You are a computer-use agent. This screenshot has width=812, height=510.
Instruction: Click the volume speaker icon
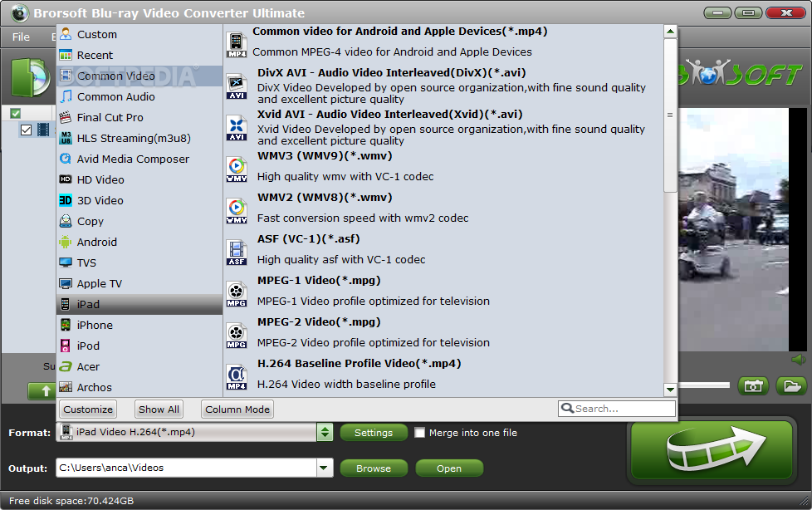[x=799, y=360]
